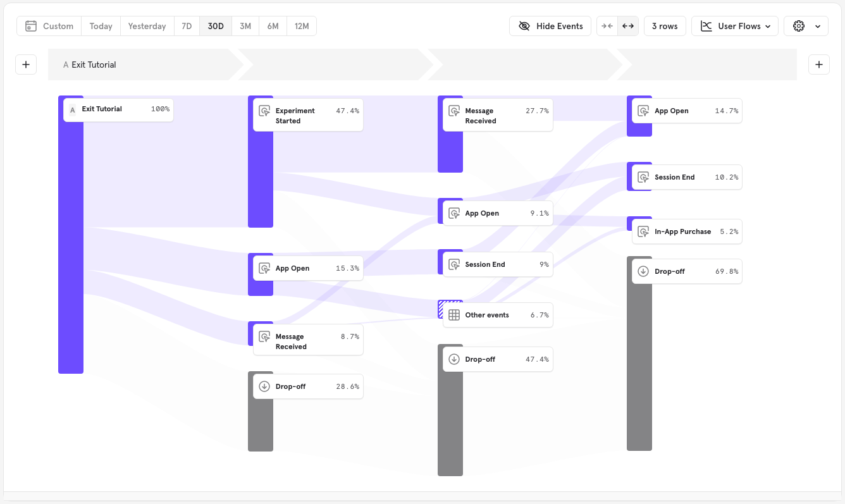Switch to the 7D date range tab
Viewport: 845px width, 504px height.
tap(186, 26)
